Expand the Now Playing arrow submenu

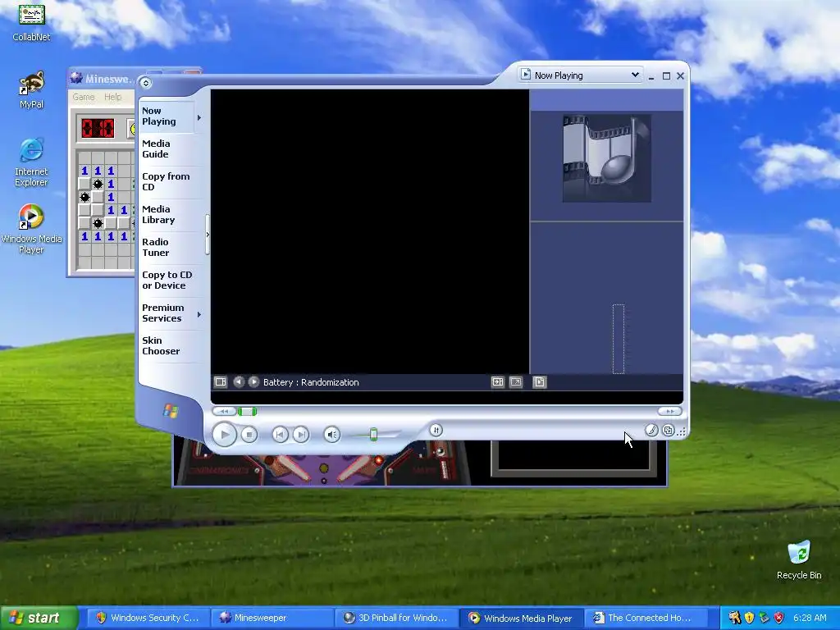point(199,117)
